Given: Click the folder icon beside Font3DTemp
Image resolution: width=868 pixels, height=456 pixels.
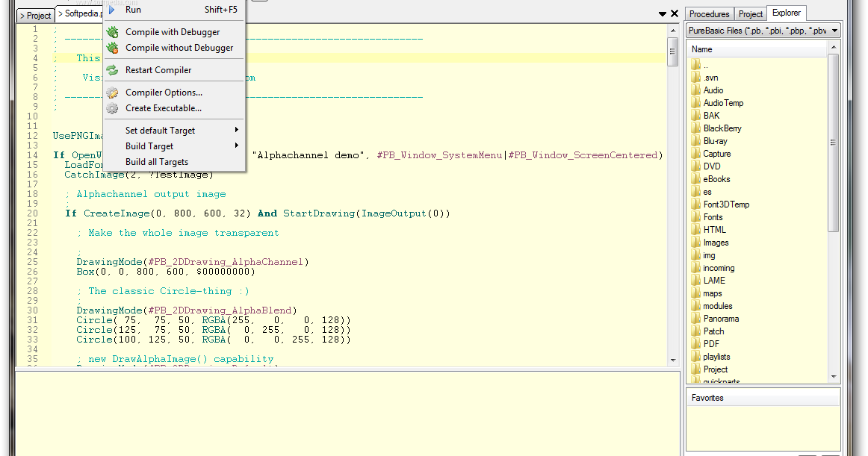Looking at the screenshot, I should (x=696, y=204).
